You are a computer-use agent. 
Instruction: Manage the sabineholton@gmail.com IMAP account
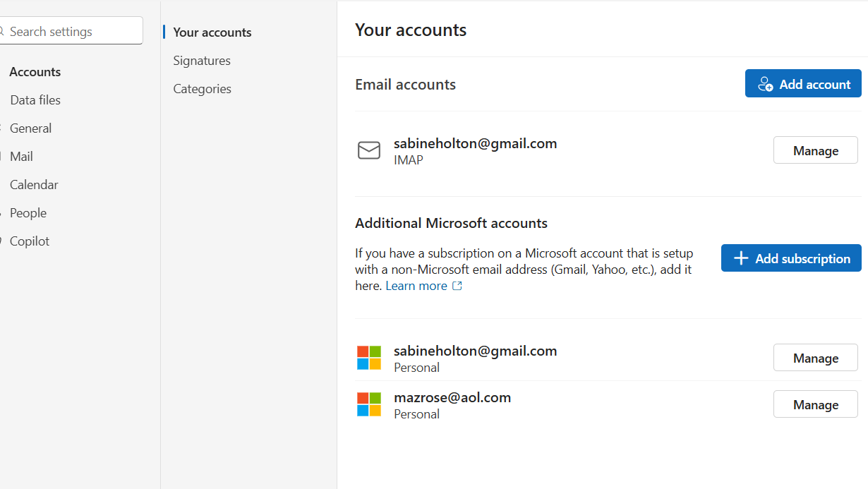[816, 150]
